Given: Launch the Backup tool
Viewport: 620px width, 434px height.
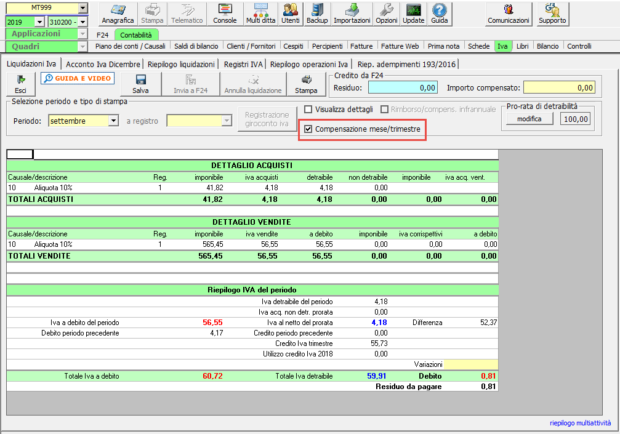Looking at the screenshot, I should click(x=316, y=13).
